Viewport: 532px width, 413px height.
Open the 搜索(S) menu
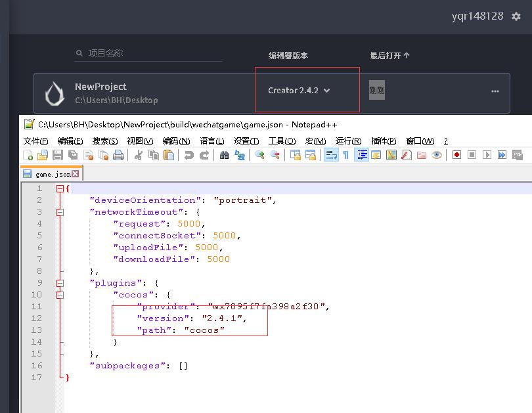[x=105, y=141]
